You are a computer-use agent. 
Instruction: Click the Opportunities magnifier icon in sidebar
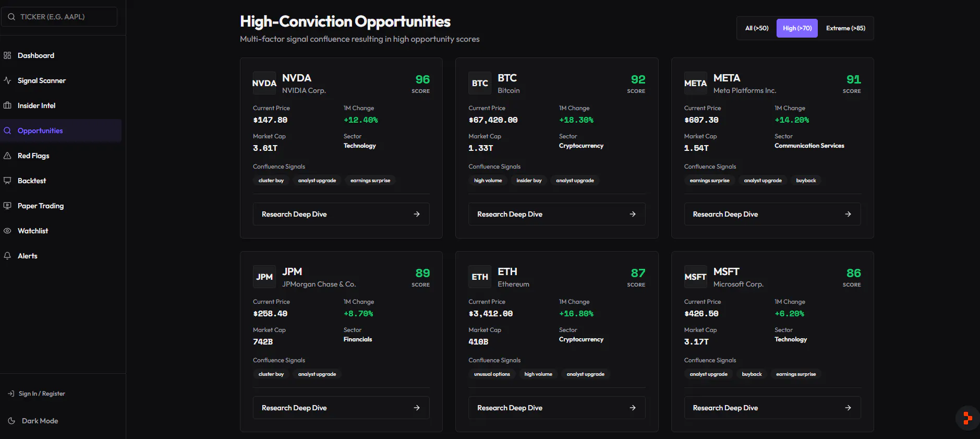7,130
